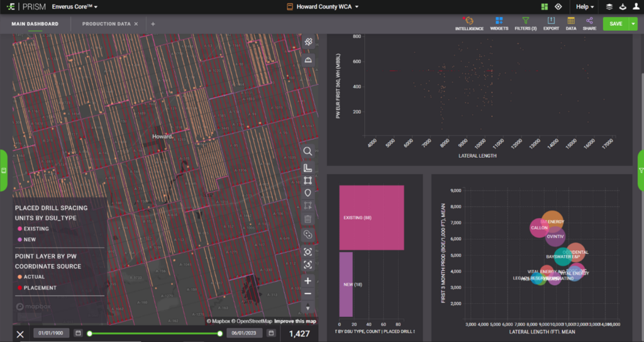
Task: Click the Improve this map link
Action: 295,321
